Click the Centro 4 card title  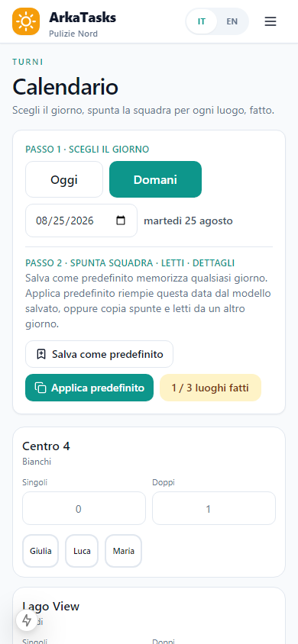coord(46,446)
